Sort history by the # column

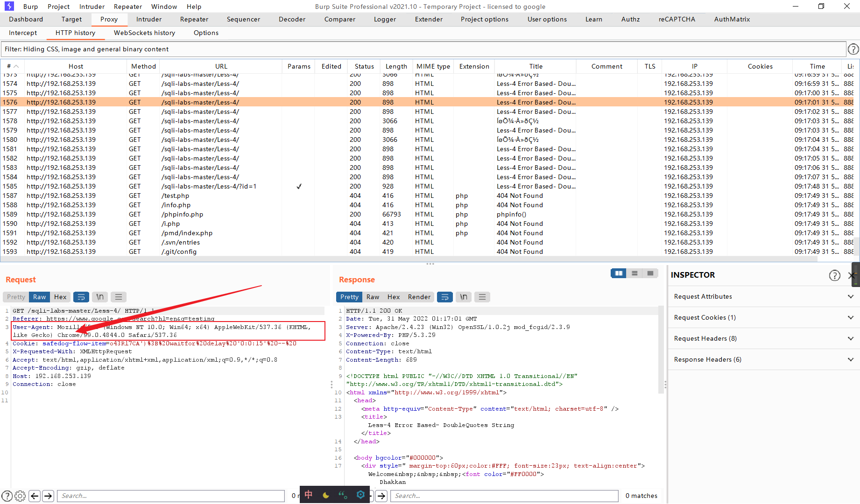tap(13, 66)
